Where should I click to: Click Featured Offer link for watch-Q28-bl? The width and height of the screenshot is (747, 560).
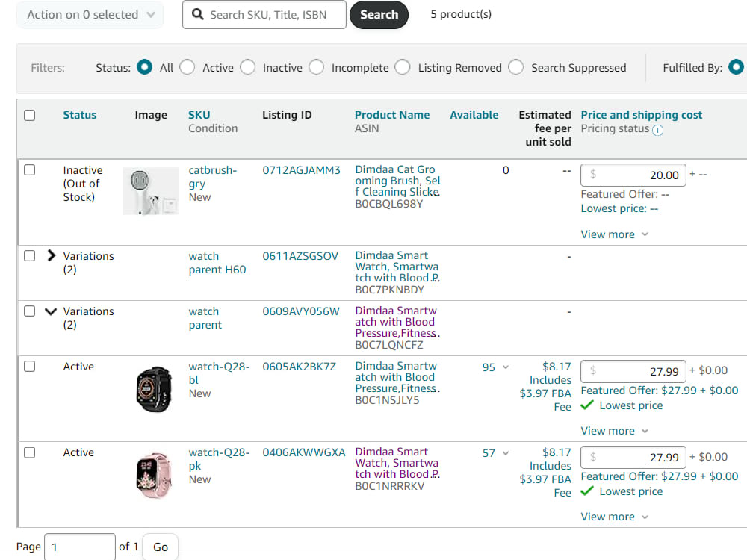pyautogui.click(x=660, y=391)
